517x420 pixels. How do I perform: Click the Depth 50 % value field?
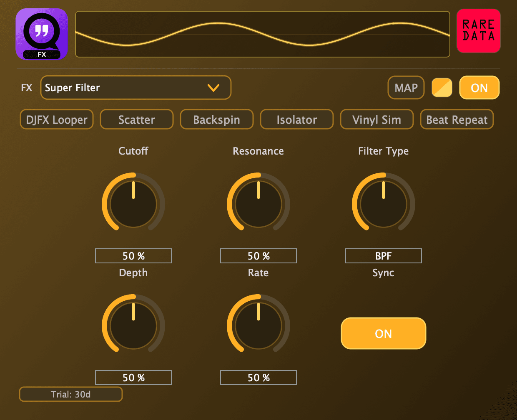coord(133,377)
